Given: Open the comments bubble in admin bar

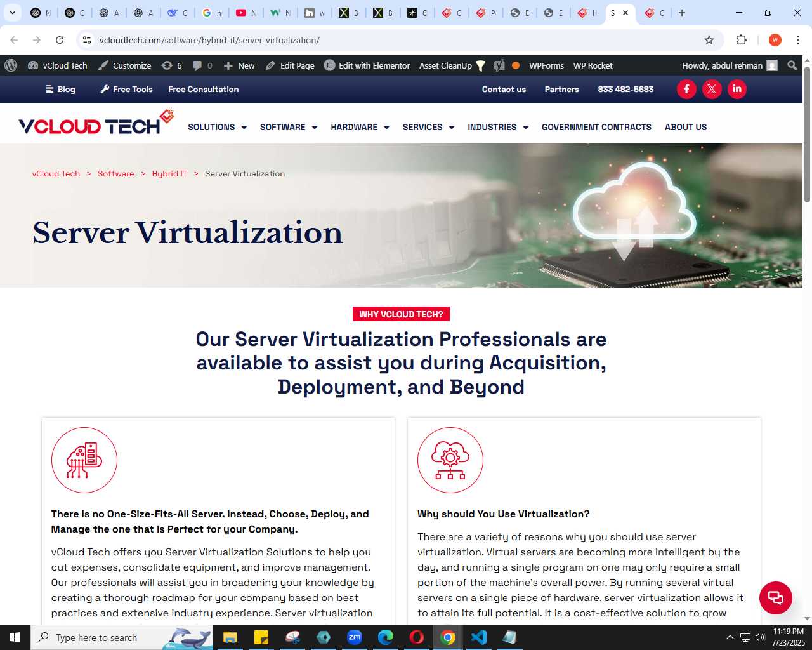Looking at the screenshot, I should coord(202,65).
